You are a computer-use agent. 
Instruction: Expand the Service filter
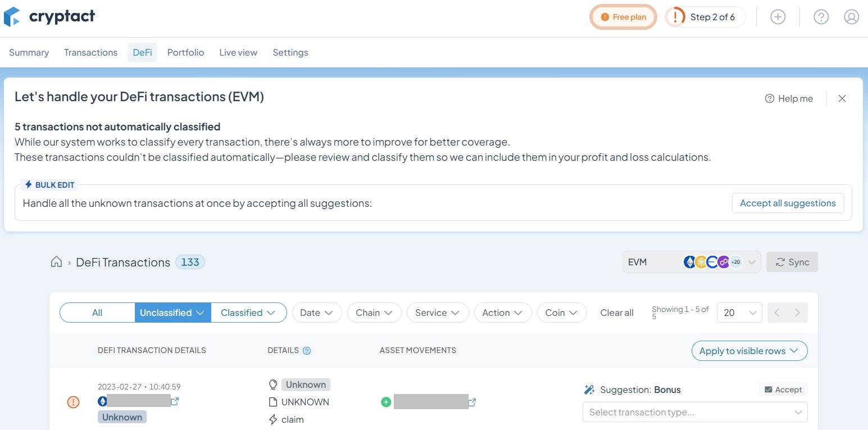[x=438, y=313]
